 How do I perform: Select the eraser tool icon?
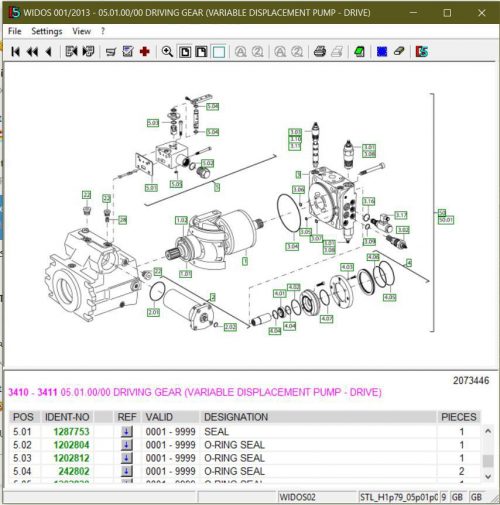click(x=399, y=51)
